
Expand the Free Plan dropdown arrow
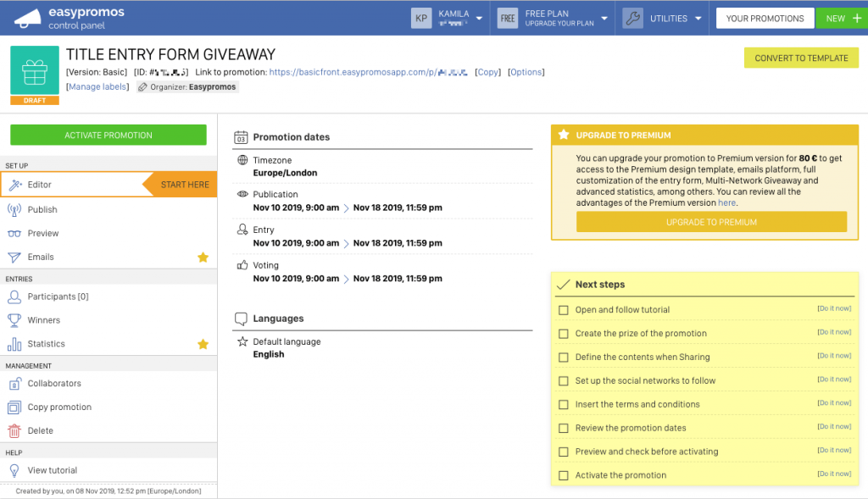point(604,19)
